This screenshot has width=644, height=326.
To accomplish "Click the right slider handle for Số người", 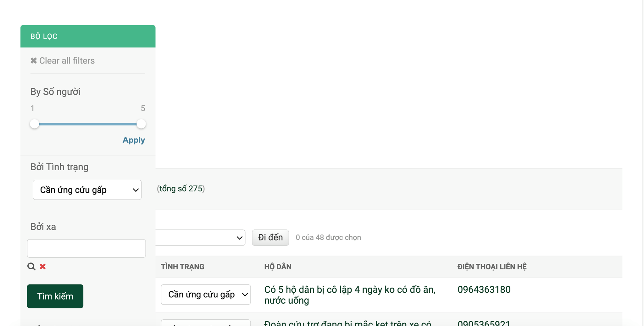I will pyautogui.click(x=141, y=124).
